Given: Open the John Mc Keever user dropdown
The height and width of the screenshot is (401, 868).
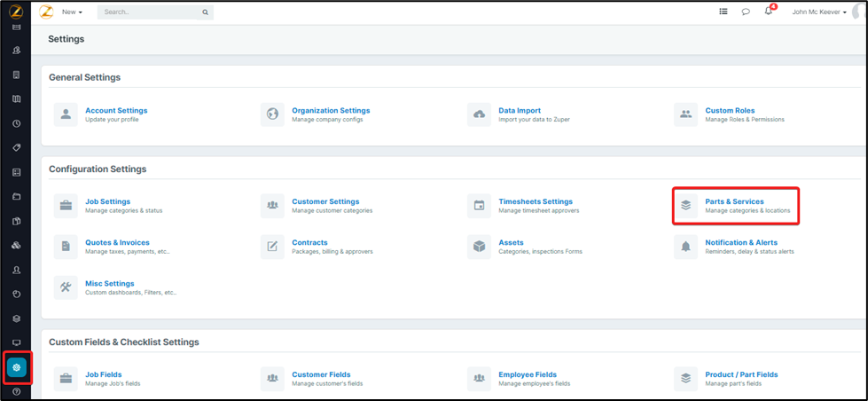Looking at the screenshot, I should coord(819,12).
